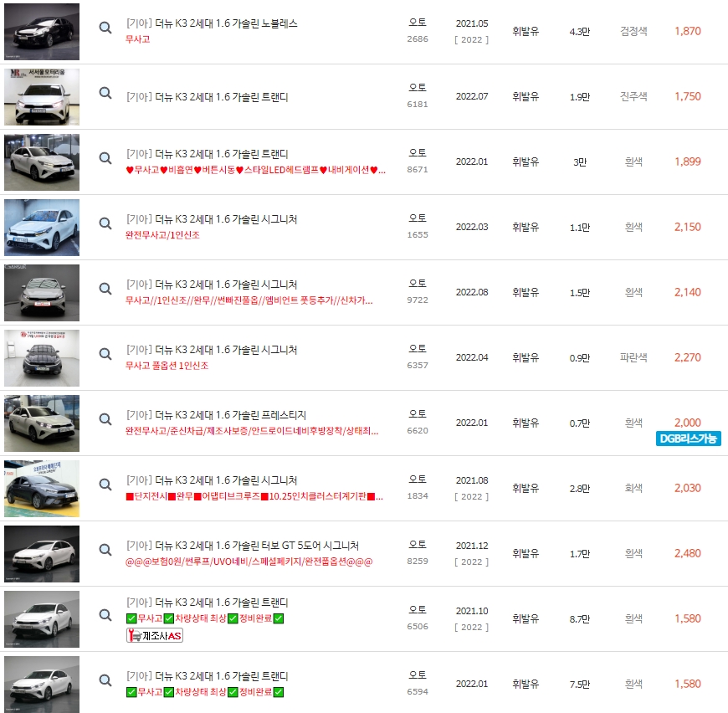728x713 pixels.
Task: Click magnifier icon for 파란색 시그니처 2,270 listing
Action: pyautogui.click(x=105, y=354)
